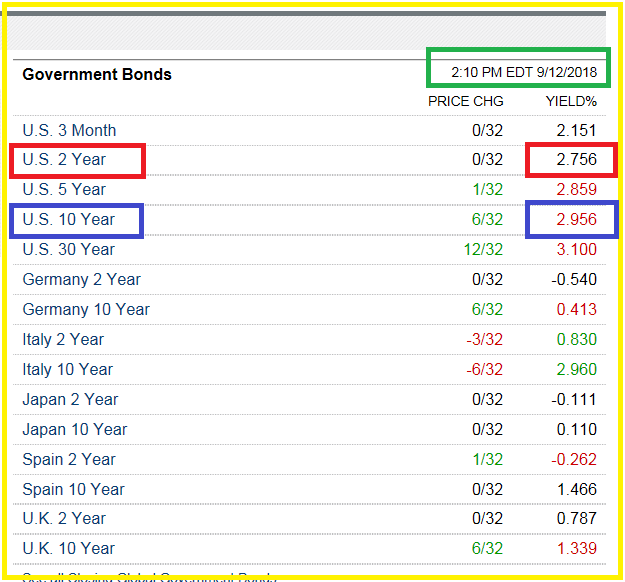Click the Japan 10 Year bond link
The image size is (625, 582).
pos(75,429)
